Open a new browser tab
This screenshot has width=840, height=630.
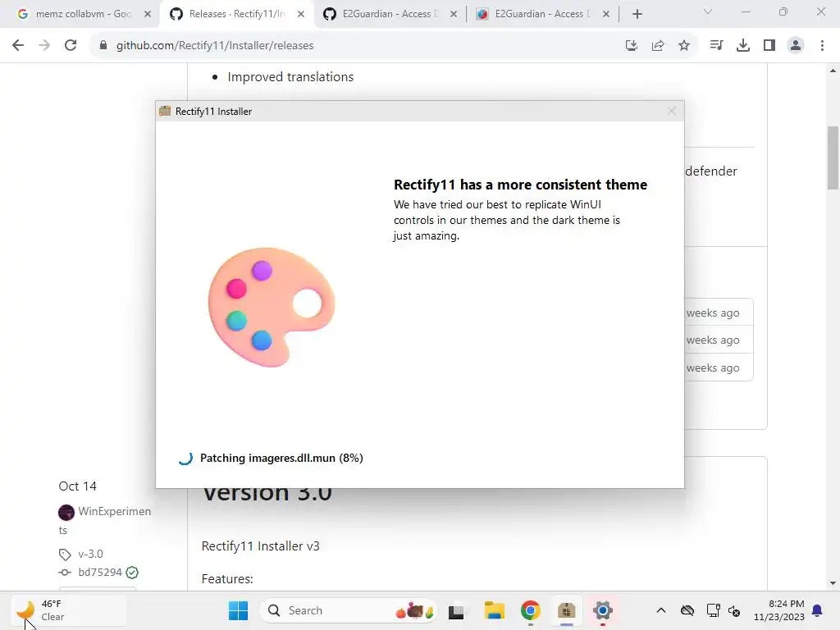[637, 14]
